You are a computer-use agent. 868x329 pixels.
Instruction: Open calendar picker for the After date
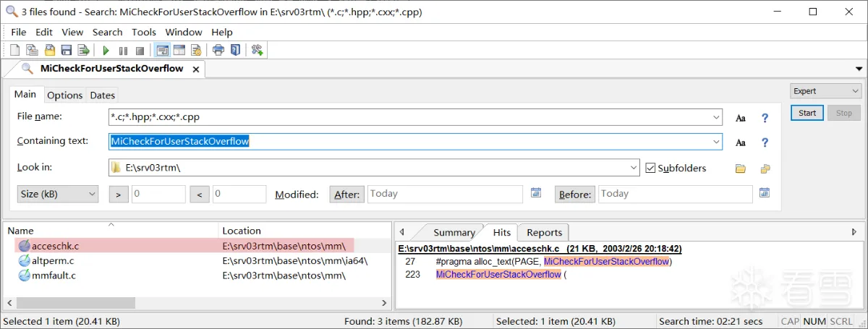coord(536,193)
